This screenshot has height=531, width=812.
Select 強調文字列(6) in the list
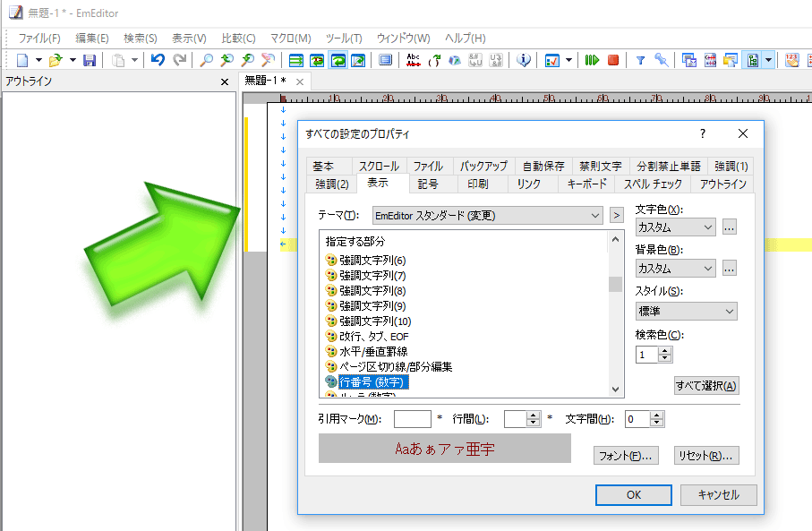coord(372,260)
